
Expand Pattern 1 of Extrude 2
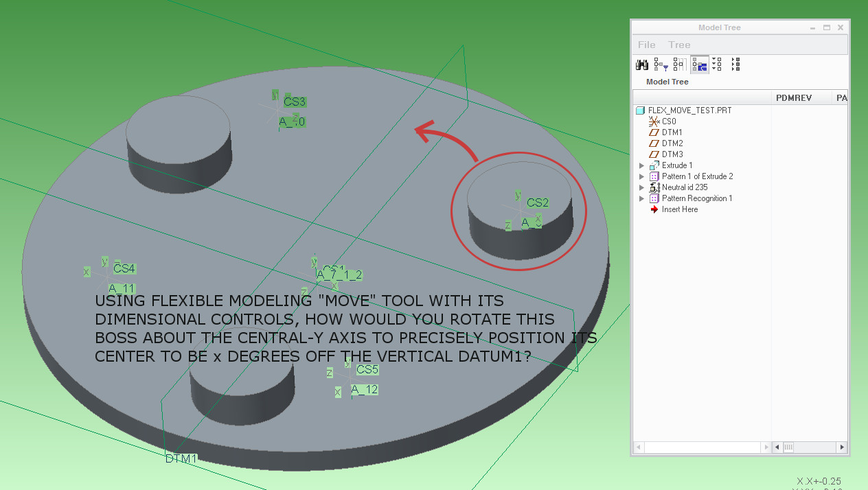pos(642,176)
